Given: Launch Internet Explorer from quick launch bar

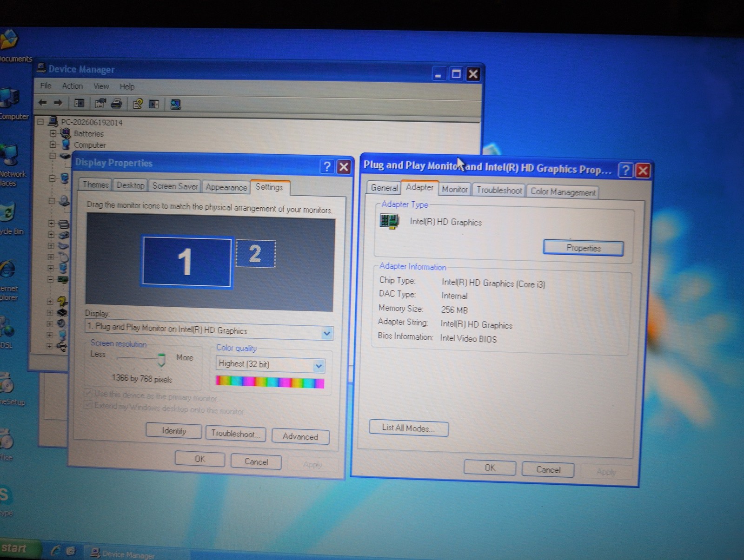Looking at the screenshot, I should pos(56,551).
